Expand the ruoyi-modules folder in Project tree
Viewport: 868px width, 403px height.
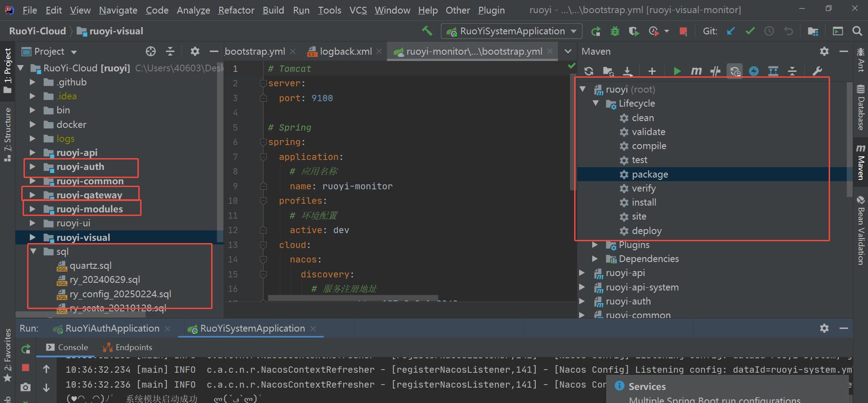point(33,209)
